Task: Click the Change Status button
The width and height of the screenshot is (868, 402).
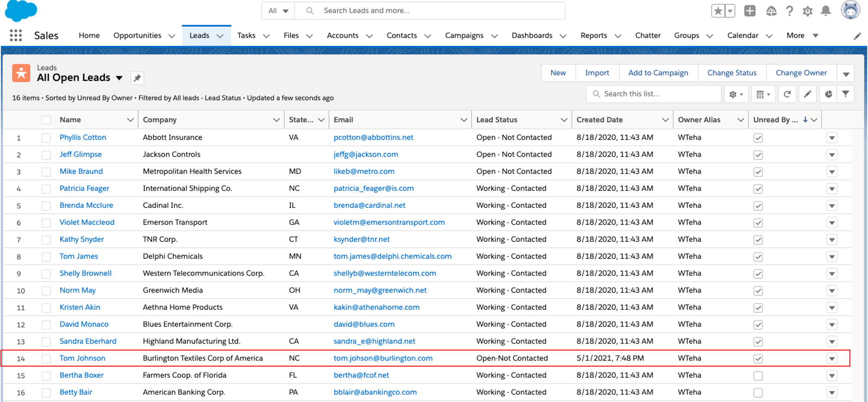Action: tap(732, 73)
